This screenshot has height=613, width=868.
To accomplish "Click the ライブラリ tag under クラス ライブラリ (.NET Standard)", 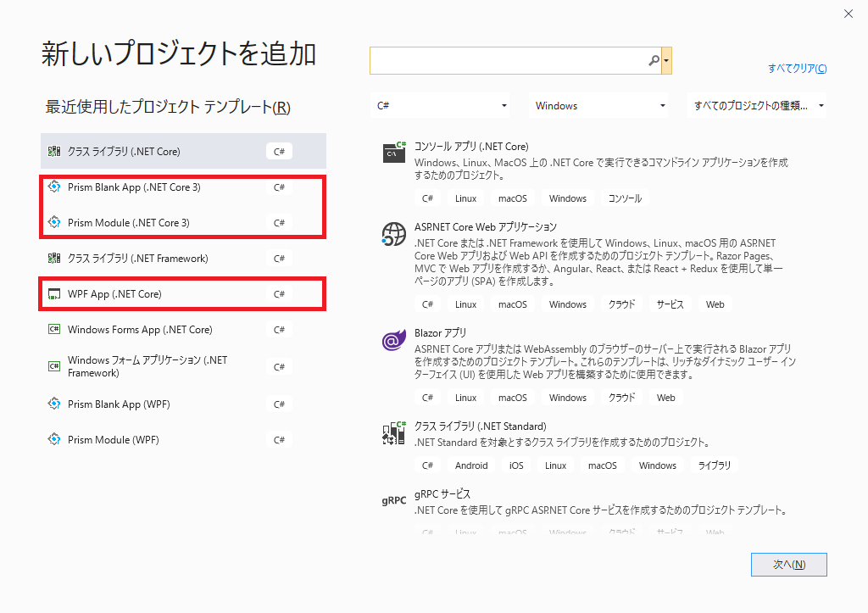I will coord(714,465).
